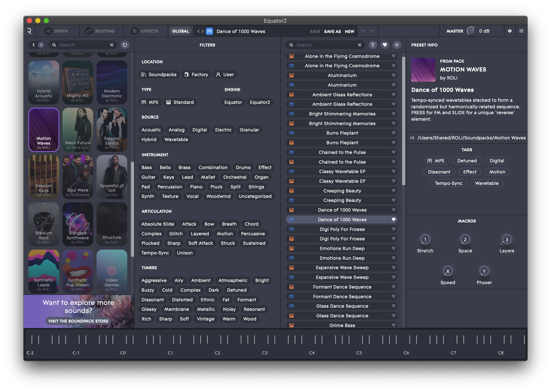The height and width of the screenshot is (392, 551).
Task: Undo the last action with arrow icon
Action: (x=363, y=31)
